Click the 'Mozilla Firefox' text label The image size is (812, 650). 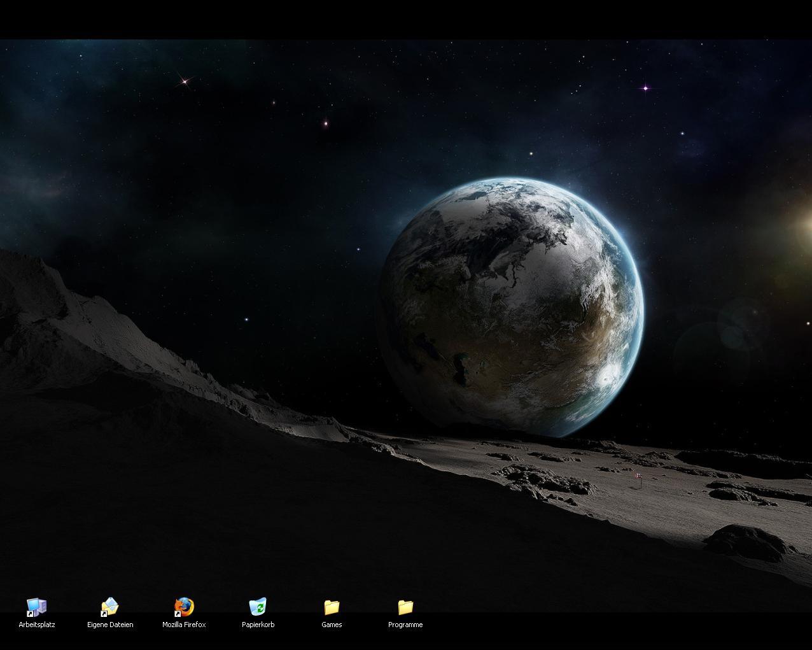pos(184,625)
